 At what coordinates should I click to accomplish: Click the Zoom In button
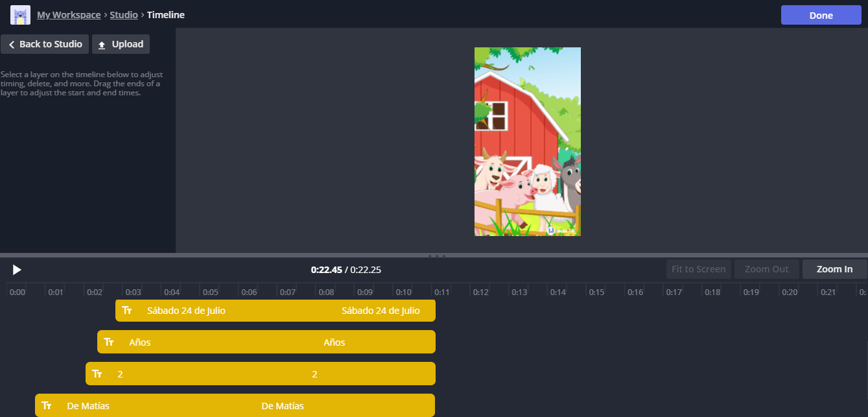(x=834, y=269)
